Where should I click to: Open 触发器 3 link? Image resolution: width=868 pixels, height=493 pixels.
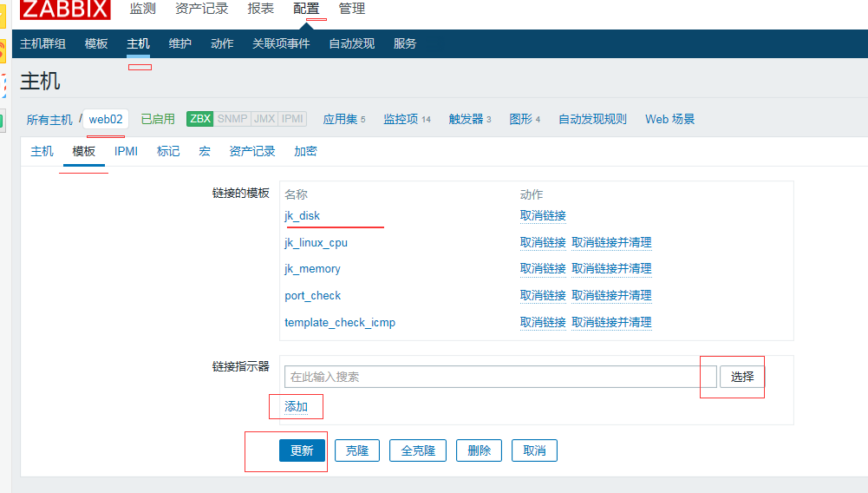click(470, 119)
